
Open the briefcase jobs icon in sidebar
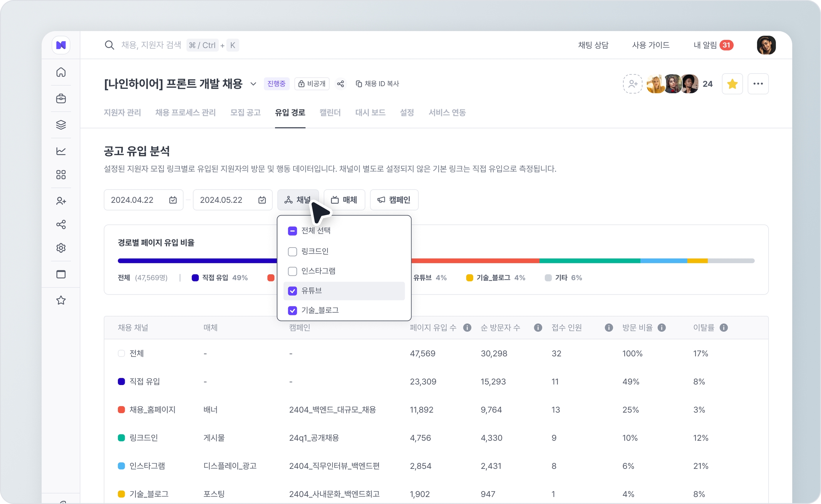pos(61,99)
